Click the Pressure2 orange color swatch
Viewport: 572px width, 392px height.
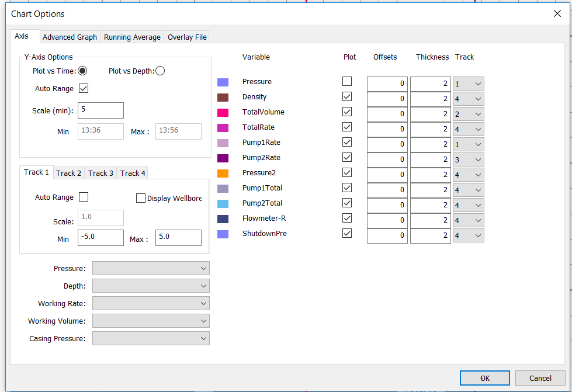tap(223, 174)
